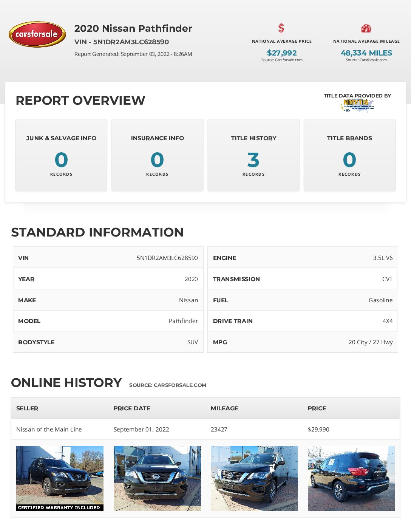Click the mileage value 23427
The height and width of the screenshot is (532, 411).
point(219,430)
